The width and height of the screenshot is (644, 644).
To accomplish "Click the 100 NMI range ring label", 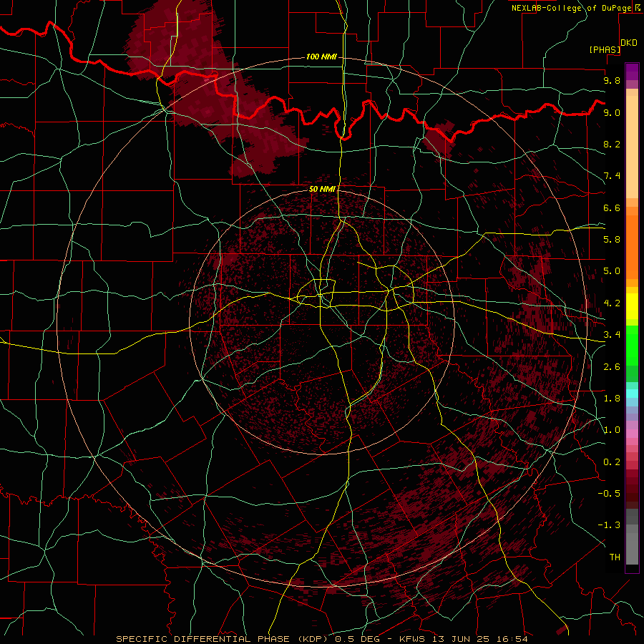I will coord(321,57).
